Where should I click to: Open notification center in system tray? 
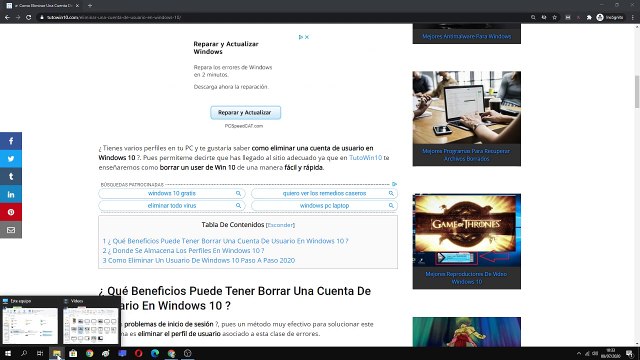(630, 353)
